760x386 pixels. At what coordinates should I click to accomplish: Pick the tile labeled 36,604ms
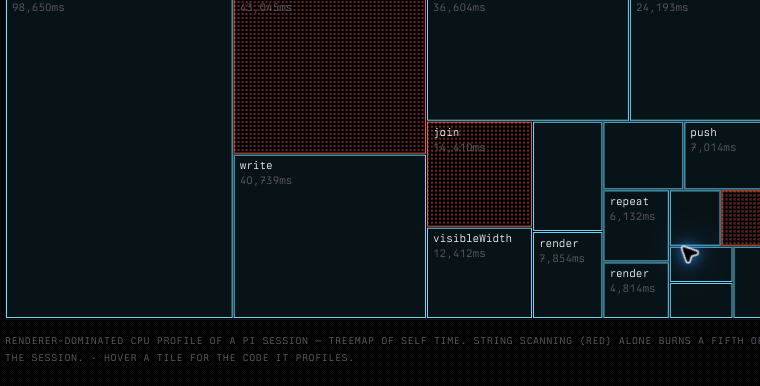click(528, 60)
